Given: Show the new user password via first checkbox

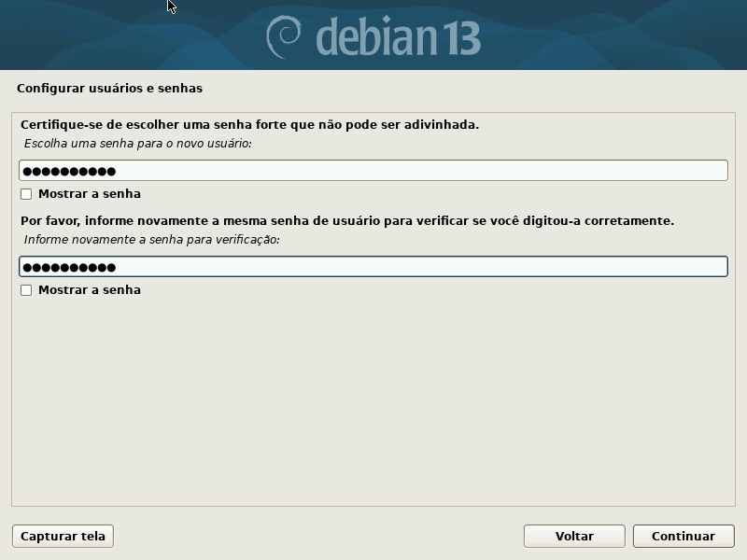Looking at the screenshot, I should tap(26, 194).
